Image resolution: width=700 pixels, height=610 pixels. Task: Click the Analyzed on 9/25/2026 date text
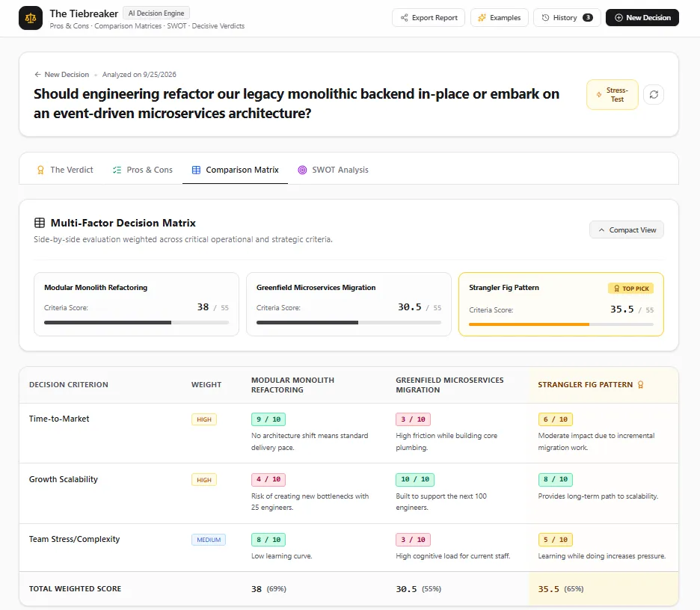(139, 75)
